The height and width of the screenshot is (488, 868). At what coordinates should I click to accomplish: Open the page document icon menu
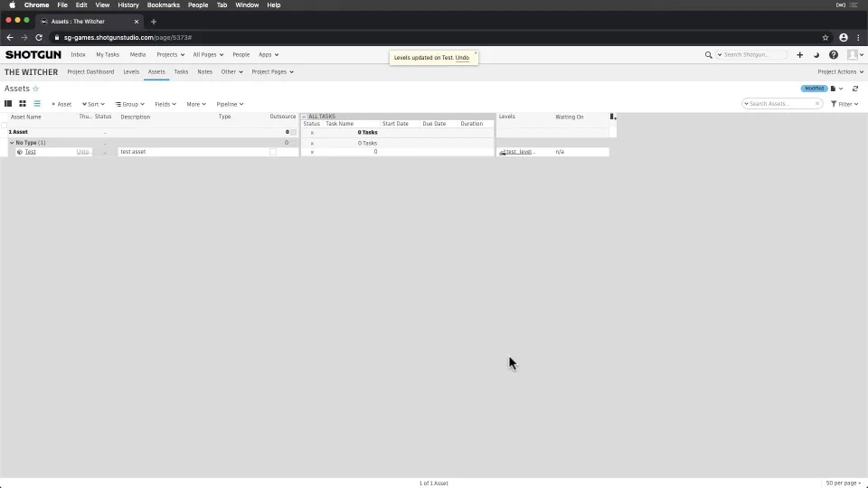(836, 89)
